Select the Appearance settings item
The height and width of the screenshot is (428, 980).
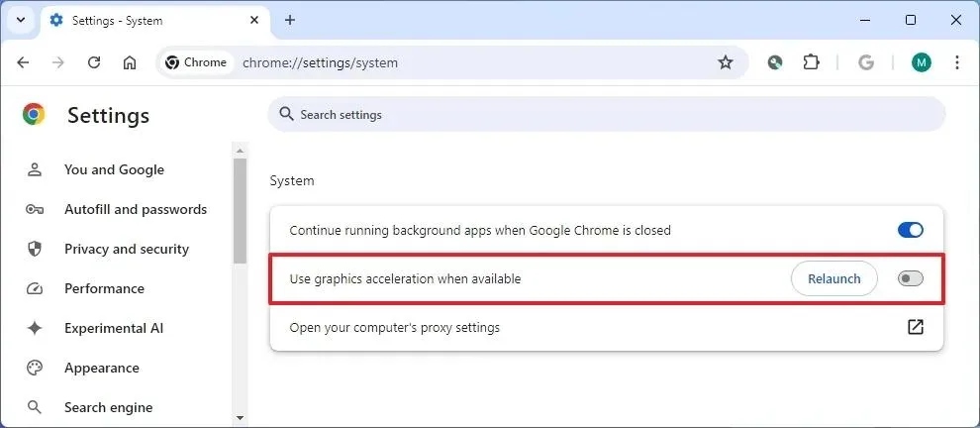pyautogui.click(x=101, y=368)
